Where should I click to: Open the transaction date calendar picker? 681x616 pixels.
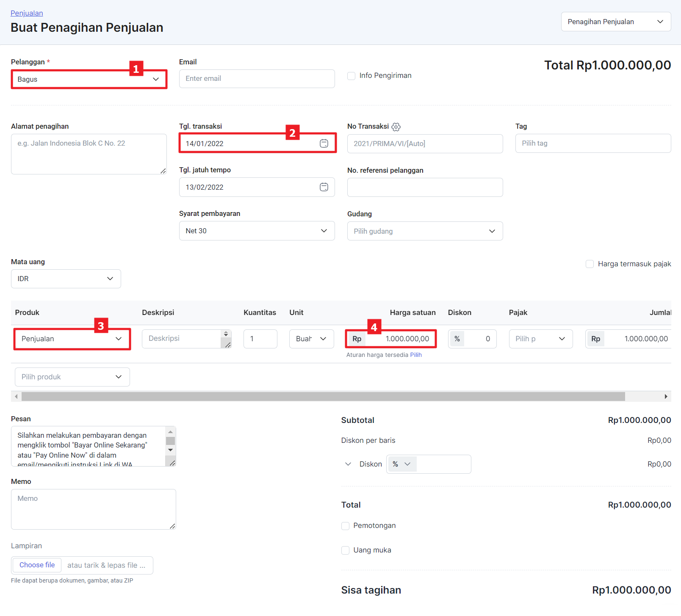tap(324, 144)
